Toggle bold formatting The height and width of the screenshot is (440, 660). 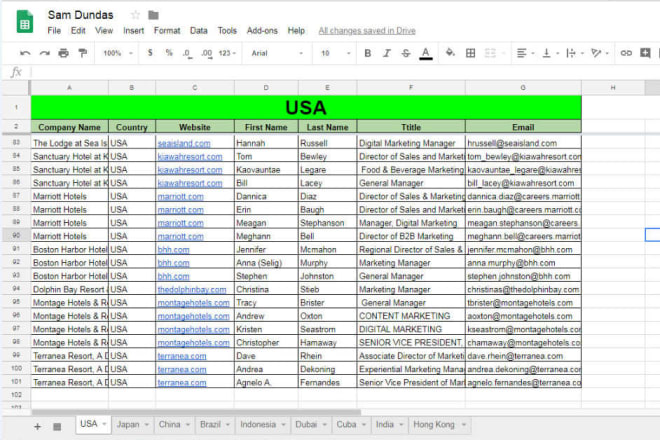(x=367, y=53)
